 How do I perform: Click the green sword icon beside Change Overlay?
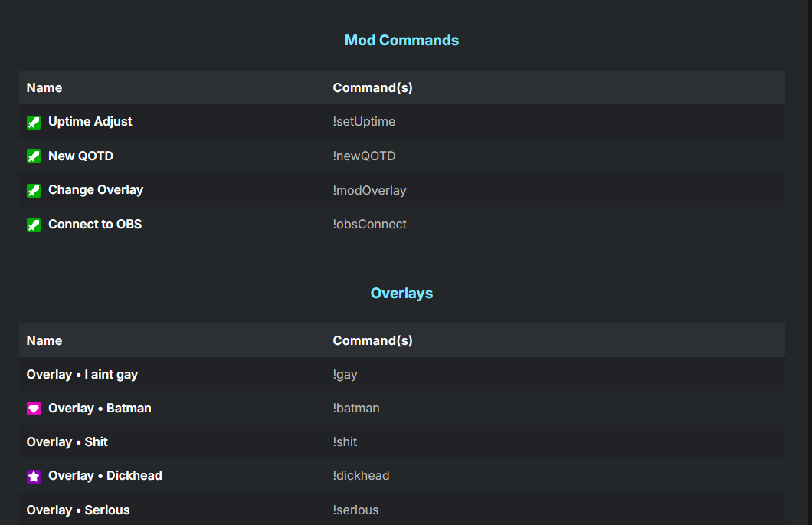[34, 190]
